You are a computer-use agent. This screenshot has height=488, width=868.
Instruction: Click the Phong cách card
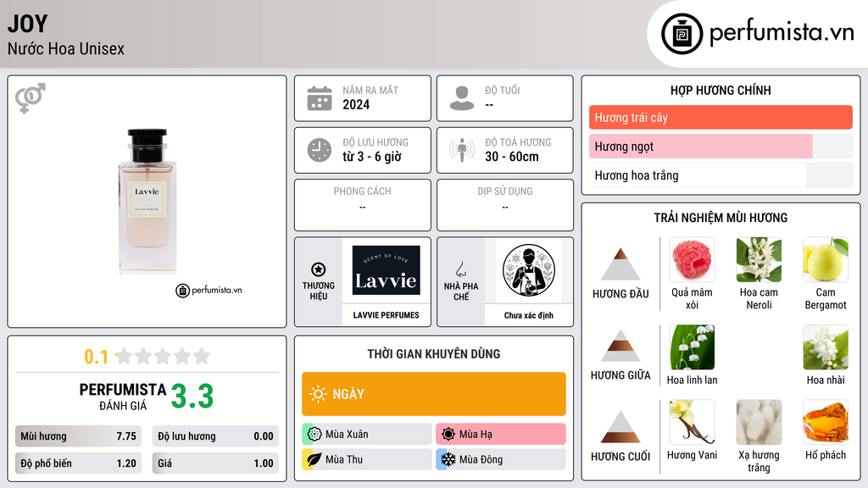click(x=363, y=205)
